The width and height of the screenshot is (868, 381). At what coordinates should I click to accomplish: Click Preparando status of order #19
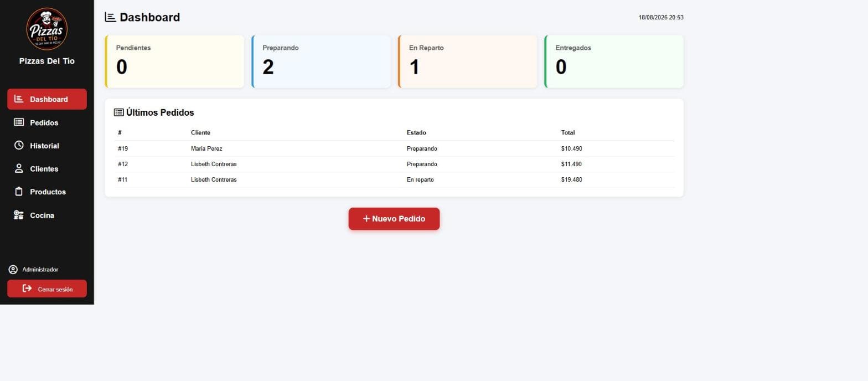tap(422, 148)
